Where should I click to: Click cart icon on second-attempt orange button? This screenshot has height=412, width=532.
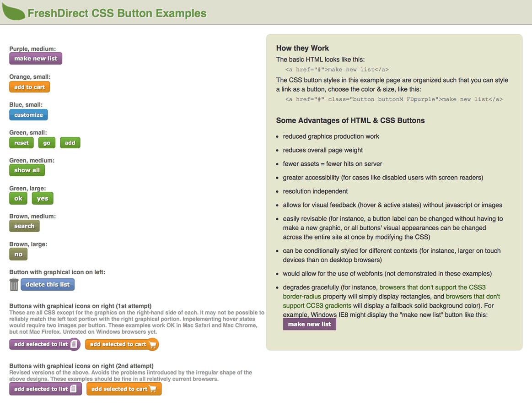coord(153,389)
